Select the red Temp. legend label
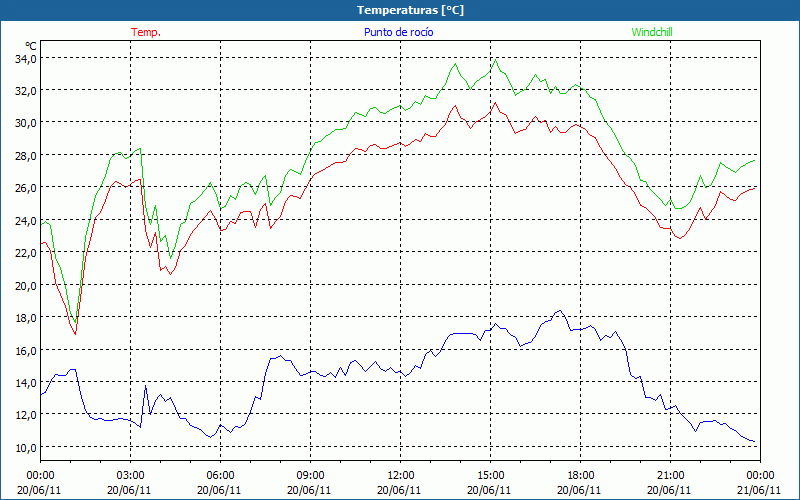The width and height of the screenshot is (800, 500). pos(146,32)
